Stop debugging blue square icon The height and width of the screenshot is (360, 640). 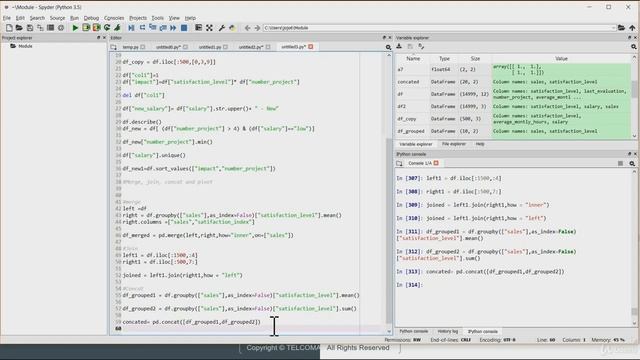(x=184, y=28)
